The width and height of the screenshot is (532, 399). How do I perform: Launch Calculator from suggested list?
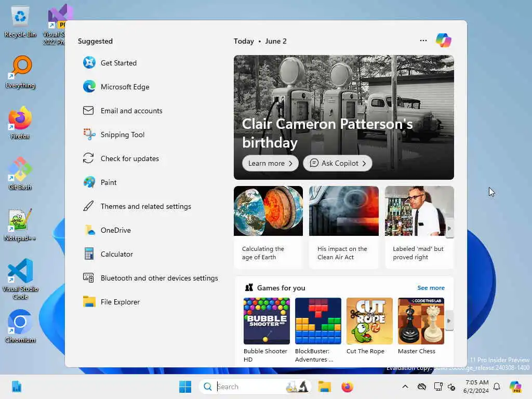coord(108,254)
